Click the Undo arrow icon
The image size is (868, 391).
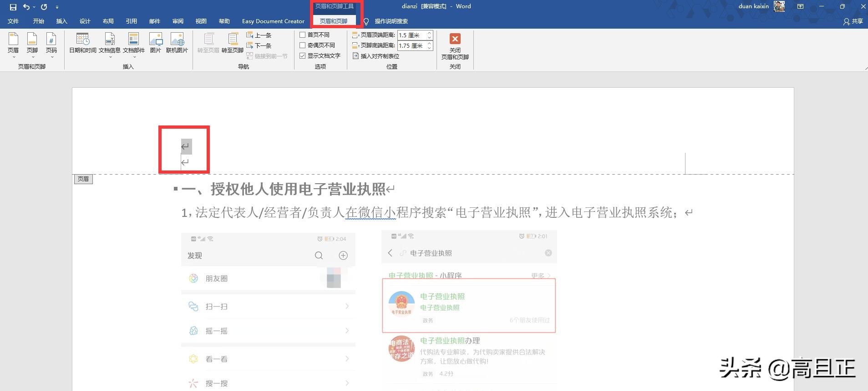tap(26, 7)
